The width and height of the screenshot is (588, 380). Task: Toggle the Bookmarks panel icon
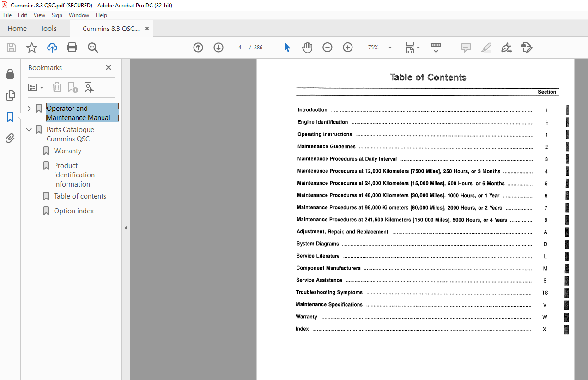tap(10, 117)
